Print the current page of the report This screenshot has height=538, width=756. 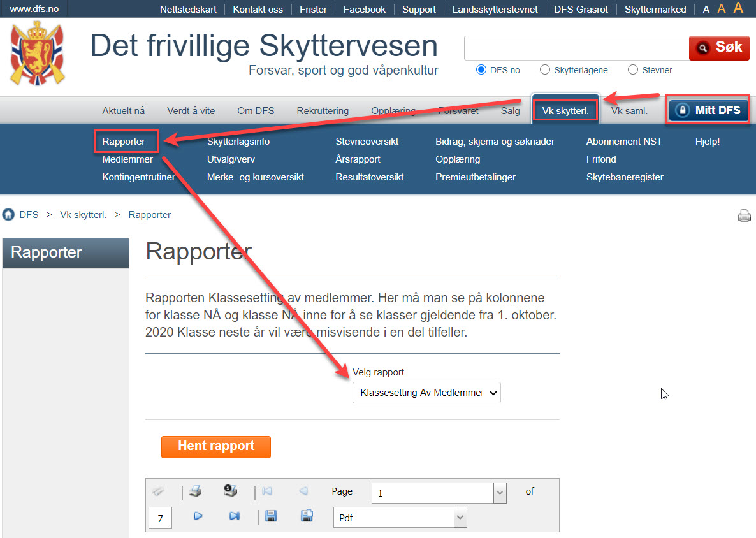coord(231,491)
